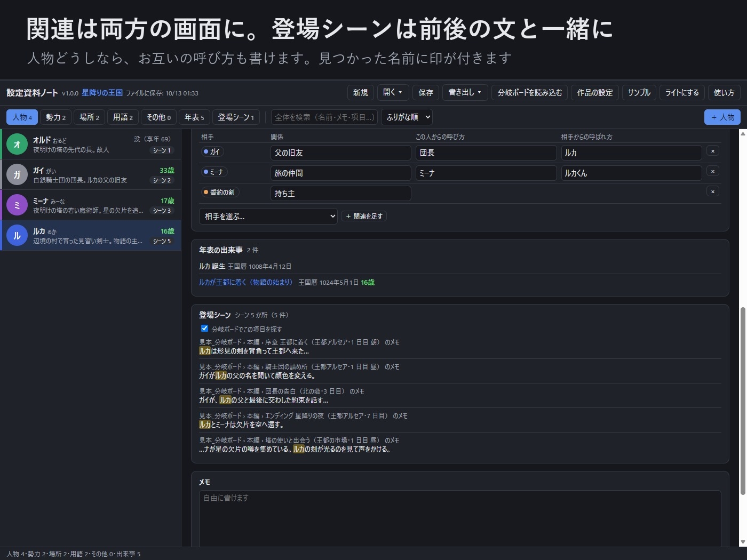
Task: Click the blue ル avatar for ルカ
Action: click(x=17, y=235)
